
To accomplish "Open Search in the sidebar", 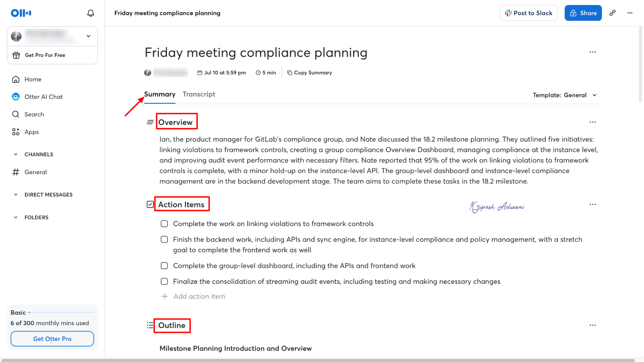I will (34, 114).
